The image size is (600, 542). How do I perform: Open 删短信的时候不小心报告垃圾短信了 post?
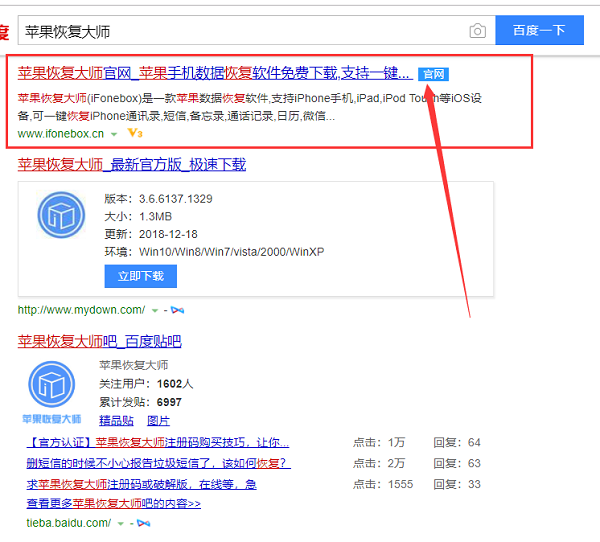tap(159, 463)
